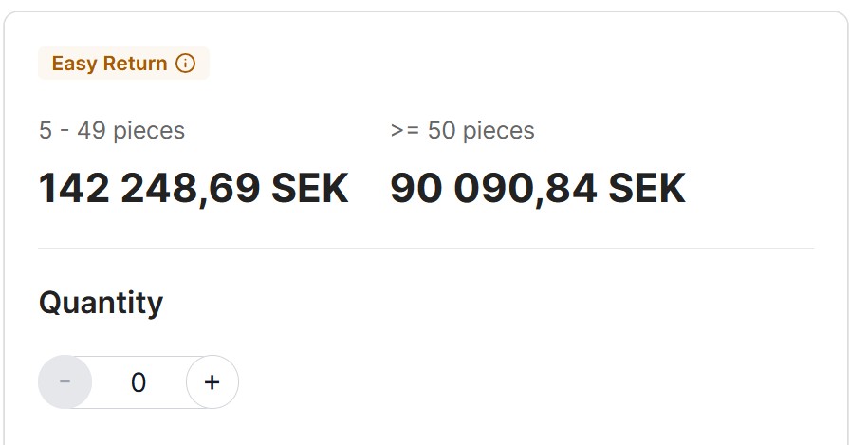This screenshot has height=445, width=868.
Task: Click the orange Easy Return text
Action: 109,64
